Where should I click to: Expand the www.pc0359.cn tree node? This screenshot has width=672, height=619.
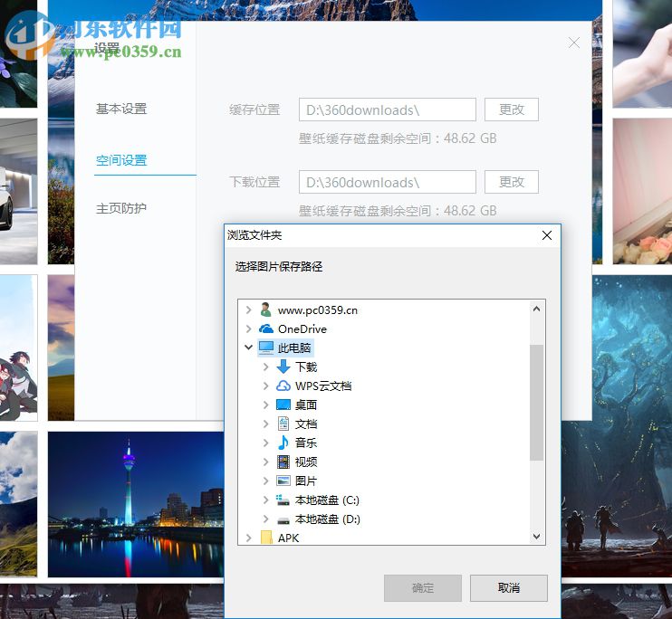(248, 309)
